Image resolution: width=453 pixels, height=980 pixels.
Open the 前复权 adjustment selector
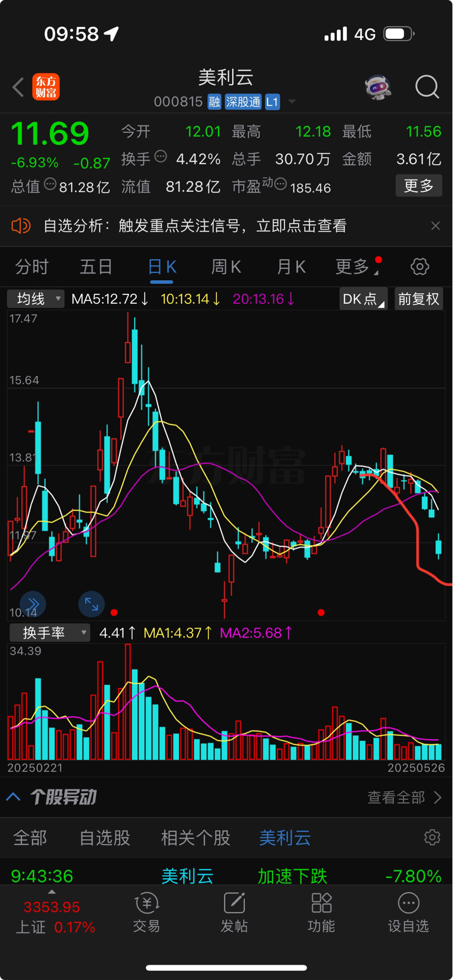(x=419, y=299)
